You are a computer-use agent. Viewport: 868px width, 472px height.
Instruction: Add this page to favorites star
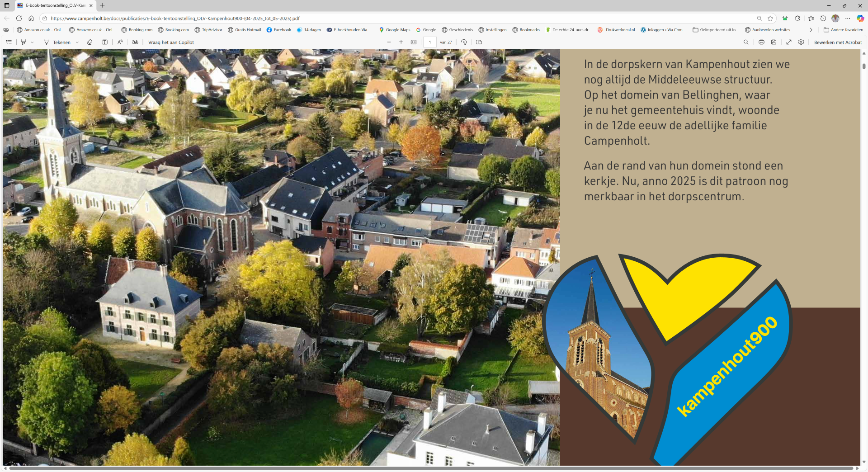pos(770,18)
